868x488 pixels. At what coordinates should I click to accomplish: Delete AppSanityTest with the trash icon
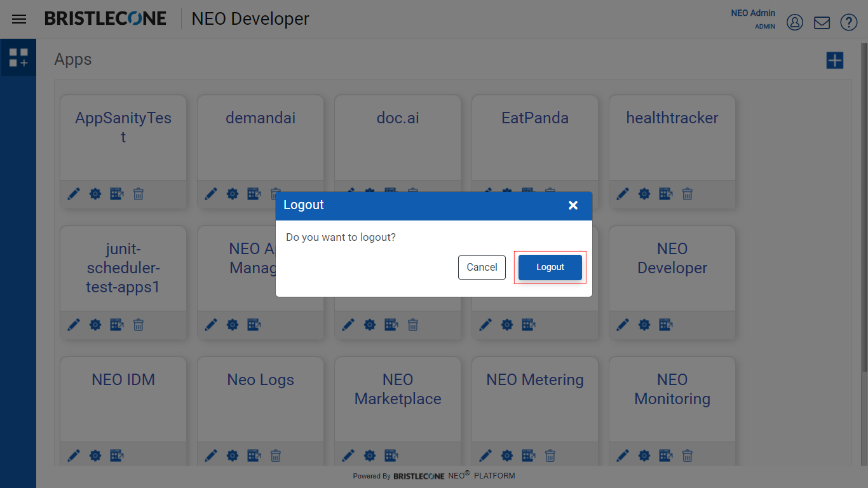[x=139, y=194]
